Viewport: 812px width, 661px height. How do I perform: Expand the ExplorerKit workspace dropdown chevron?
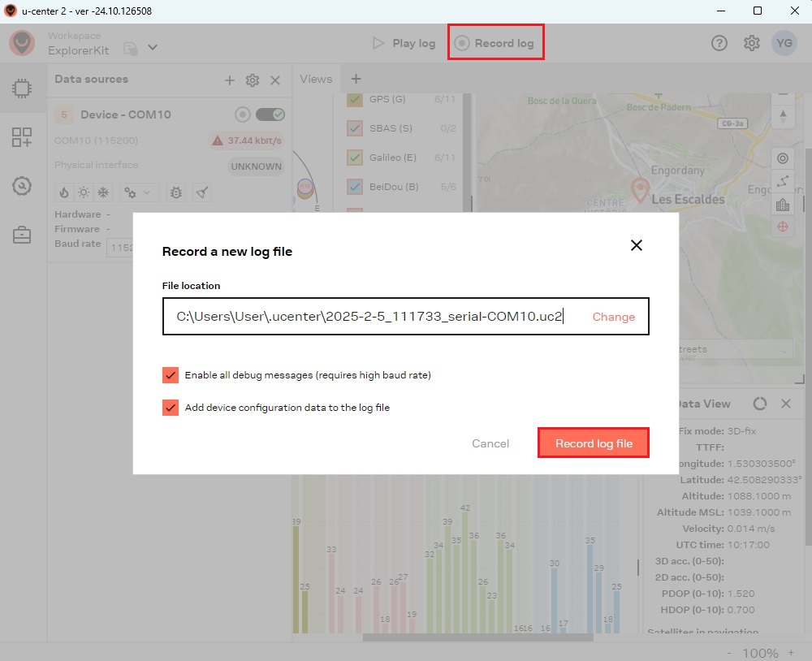[x=152, y=48]
